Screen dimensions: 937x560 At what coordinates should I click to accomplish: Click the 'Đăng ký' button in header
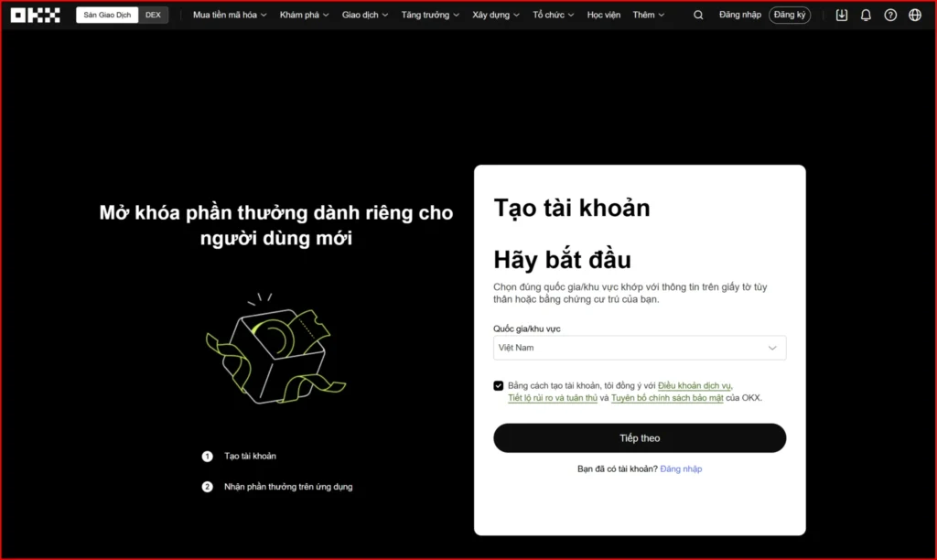click(789, 15)
